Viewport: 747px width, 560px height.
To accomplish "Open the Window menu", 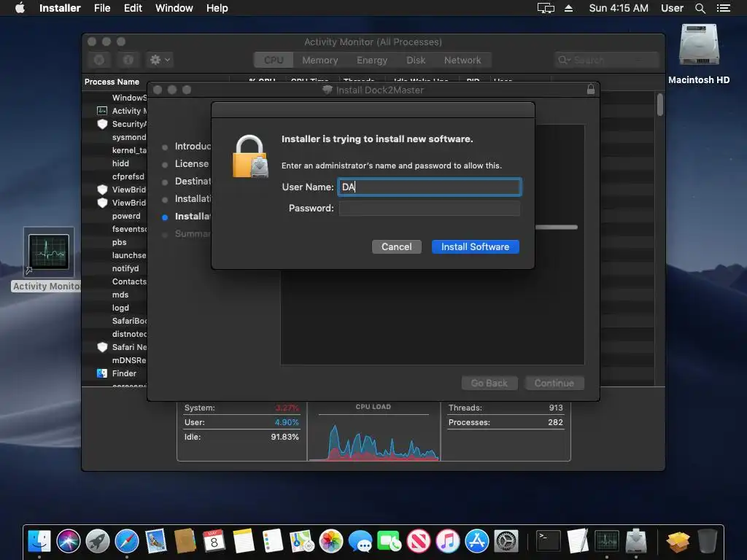I will [174, 8].
